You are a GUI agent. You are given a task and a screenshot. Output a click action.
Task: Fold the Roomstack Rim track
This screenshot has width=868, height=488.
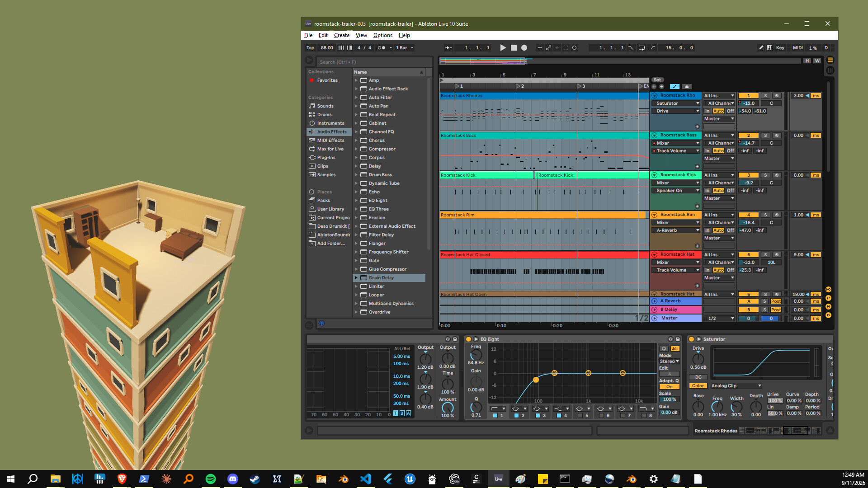click(654, 215)
